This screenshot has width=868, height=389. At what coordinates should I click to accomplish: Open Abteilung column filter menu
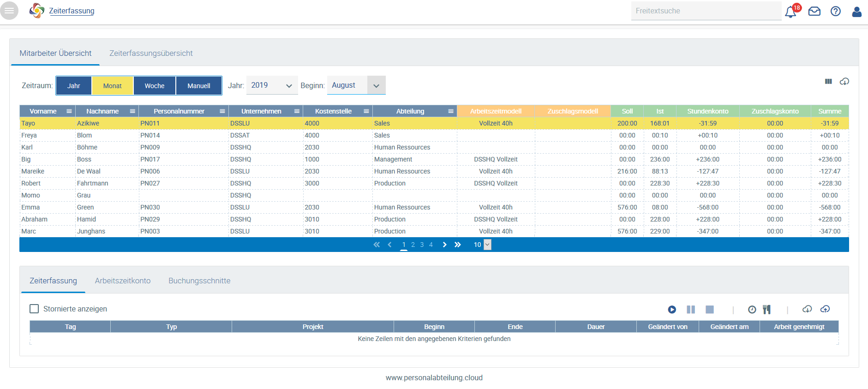click(451, 111)
